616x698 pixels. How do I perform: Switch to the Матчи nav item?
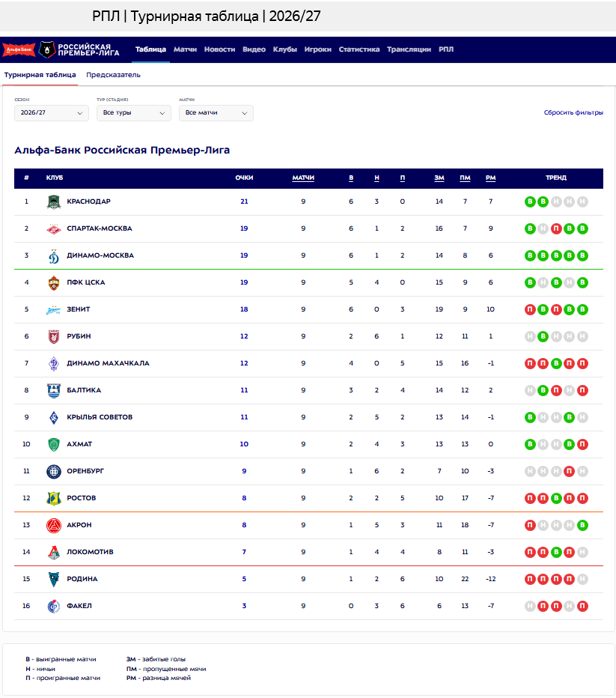[185, 49]
